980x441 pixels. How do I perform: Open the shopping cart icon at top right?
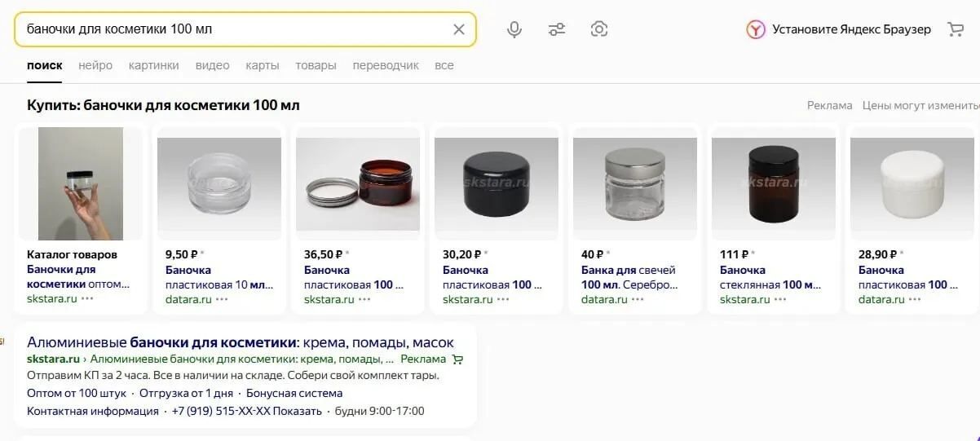click(956, 29)
